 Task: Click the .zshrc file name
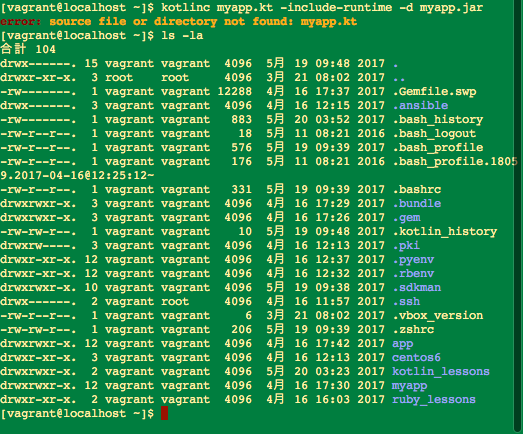[413, 330]
